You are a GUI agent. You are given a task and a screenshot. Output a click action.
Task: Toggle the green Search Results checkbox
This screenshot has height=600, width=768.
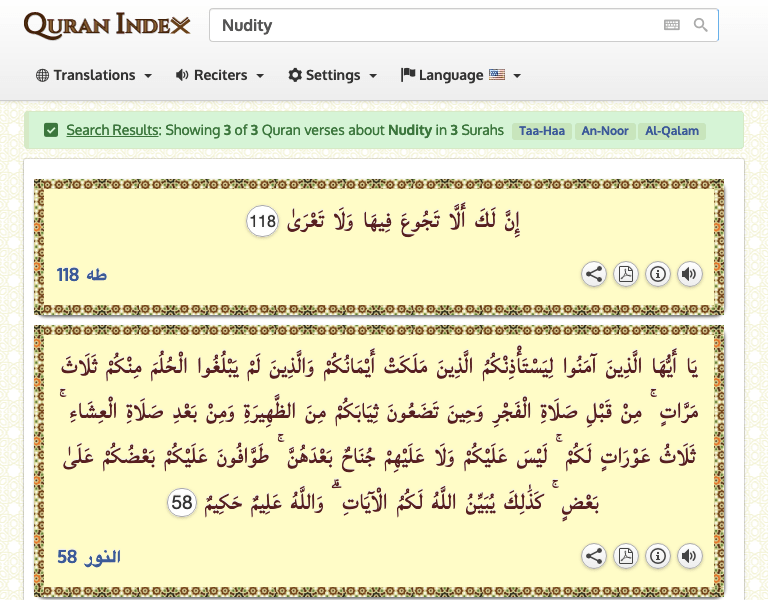click(x=51, y=130)
